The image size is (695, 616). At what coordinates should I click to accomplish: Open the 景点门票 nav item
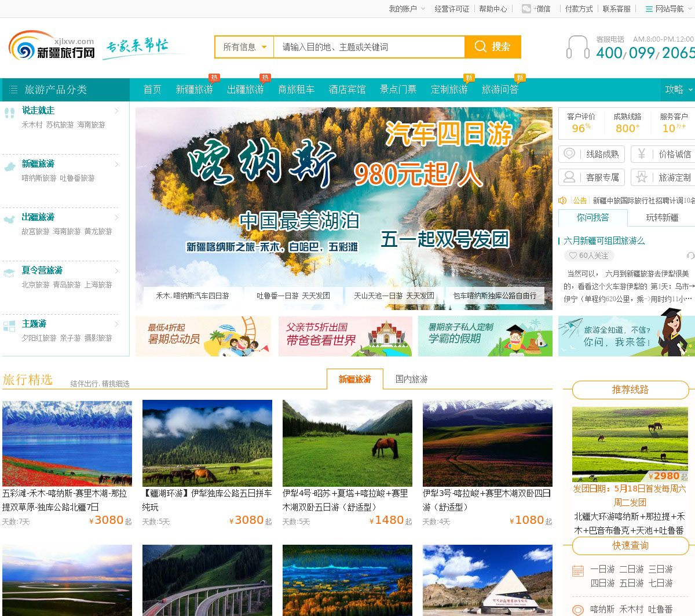(398, 90)
